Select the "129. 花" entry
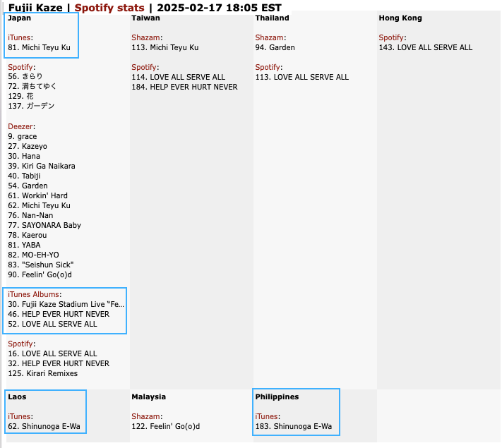This screenshot has width=502, height=448. pyautogui.click(x=20, y=96)
